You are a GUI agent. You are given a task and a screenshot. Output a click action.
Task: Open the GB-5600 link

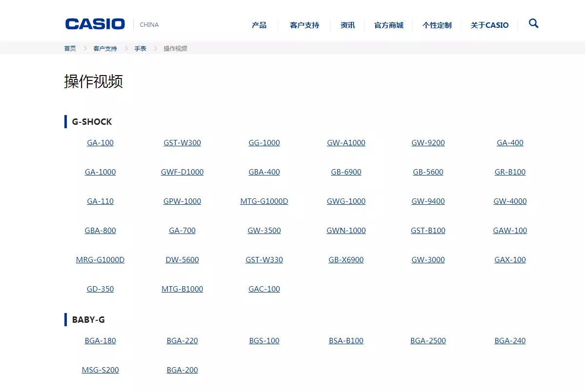[428, 172]
